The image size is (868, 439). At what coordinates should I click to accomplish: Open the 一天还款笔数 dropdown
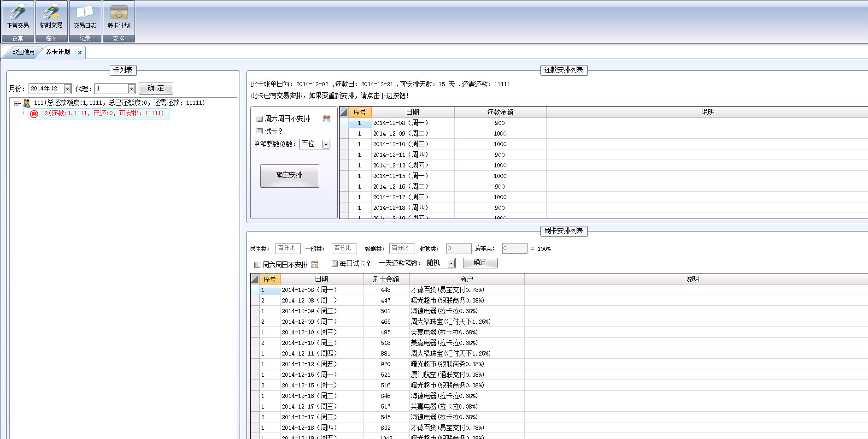(x=452, y=263)
